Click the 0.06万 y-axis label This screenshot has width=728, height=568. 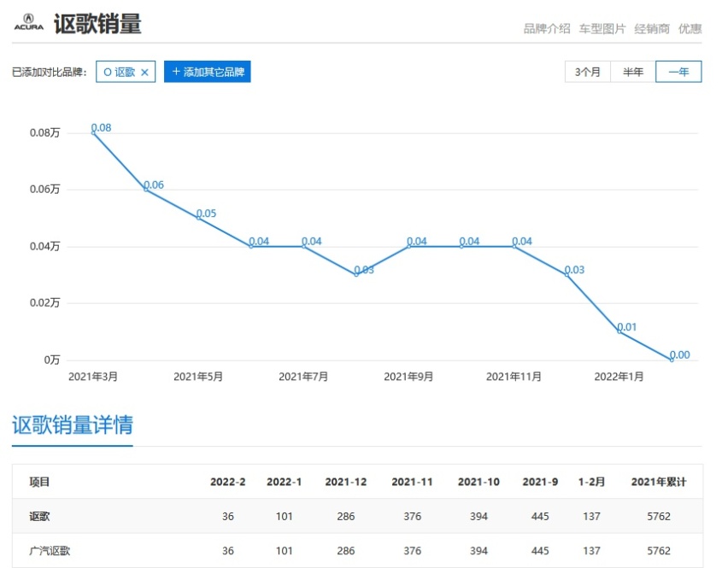(x=45, y=190)
